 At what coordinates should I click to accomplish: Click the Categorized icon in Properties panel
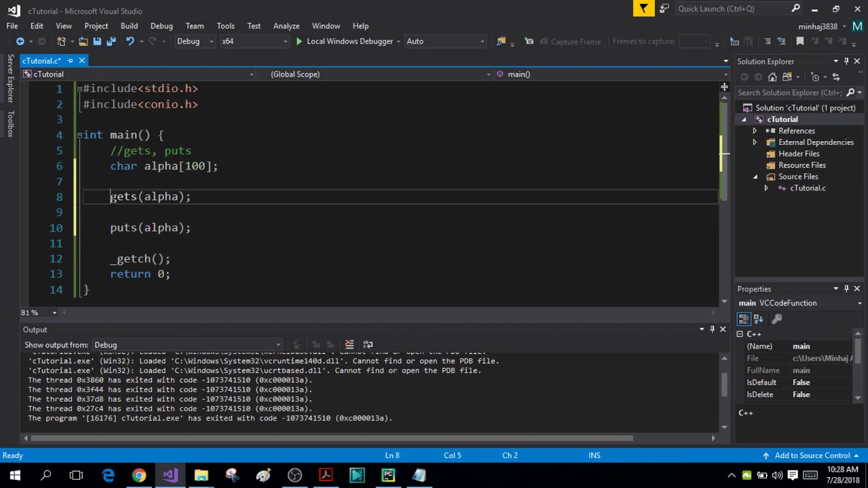point(744,319)
